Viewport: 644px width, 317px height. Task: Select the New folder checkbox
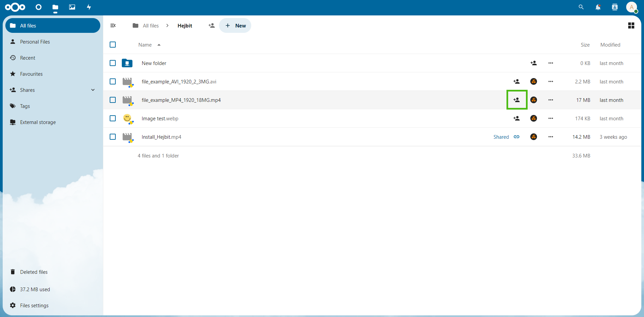pyautogui.click(x=113, y=63)
